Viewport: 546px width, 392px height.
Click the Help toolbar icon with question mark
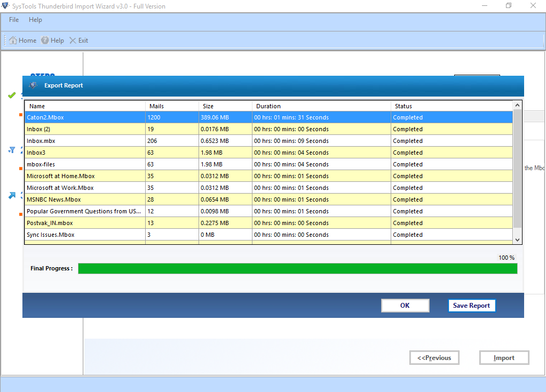[x=45, y=41]
